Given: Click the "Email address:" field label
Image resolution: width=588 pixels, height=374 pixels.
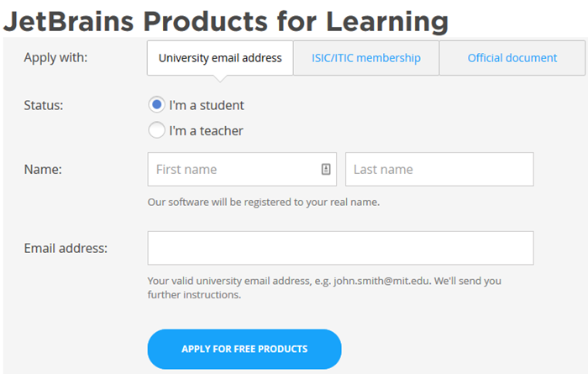Looking at the screenshot, I should [x=66, y=248].
